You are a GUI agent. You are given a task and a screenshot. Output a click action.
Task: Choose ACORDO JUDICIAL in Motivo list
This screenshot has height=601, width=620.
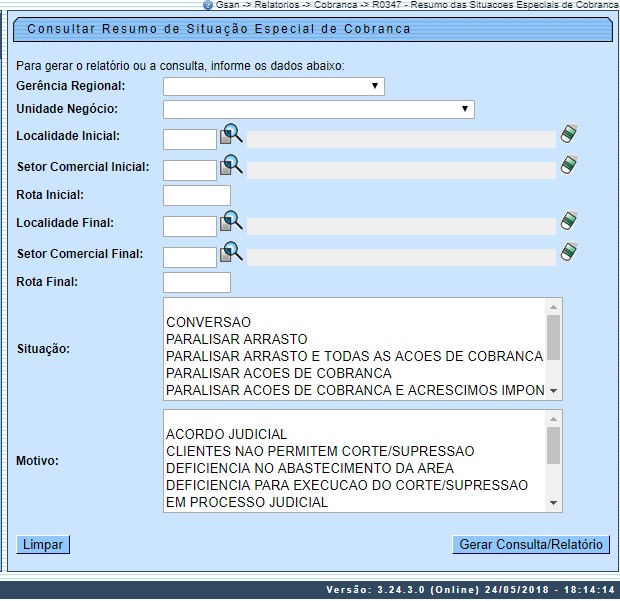[226, 434]
